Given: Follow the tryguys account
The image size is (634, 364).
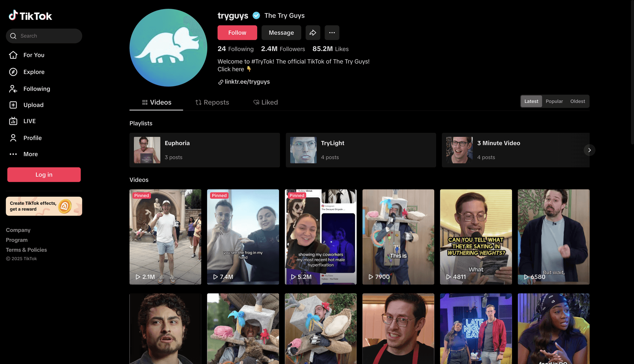Looking at the screenshot, I should [x=237, y=33].
